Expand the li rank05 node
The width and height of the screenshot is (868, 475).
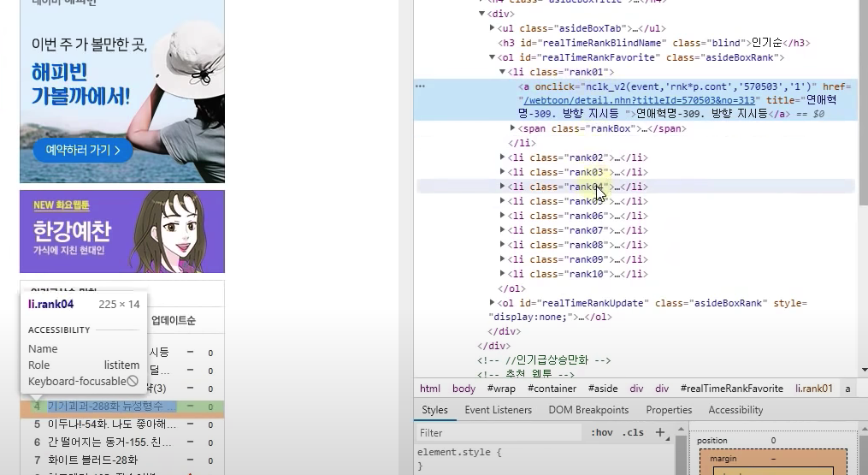click(x=503, y=200)
